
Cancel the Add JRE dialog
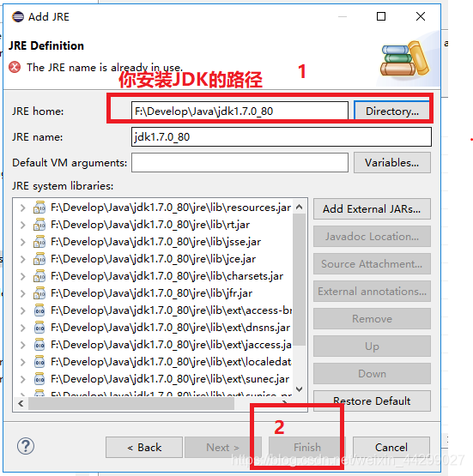391,447
